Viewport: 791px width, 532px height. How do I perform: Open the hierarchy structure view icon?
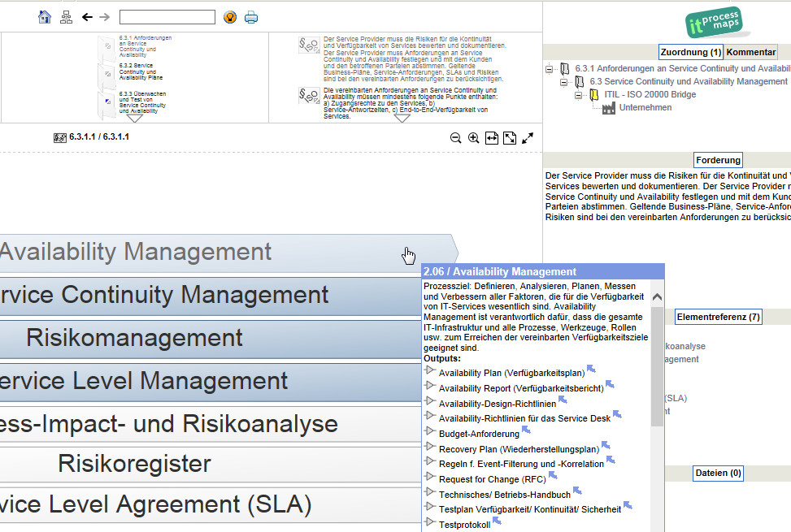(67, 17)
